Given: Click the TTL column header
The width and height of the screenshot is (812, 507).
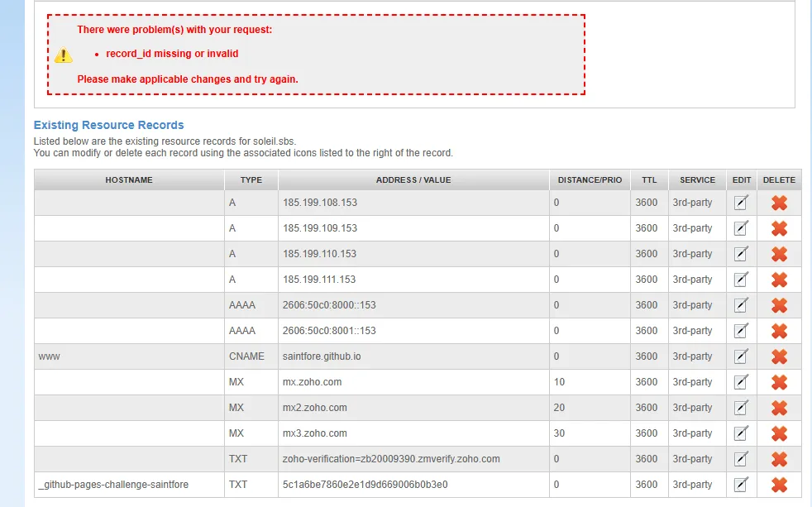Looking at the screenshot, I should [648, 180].
